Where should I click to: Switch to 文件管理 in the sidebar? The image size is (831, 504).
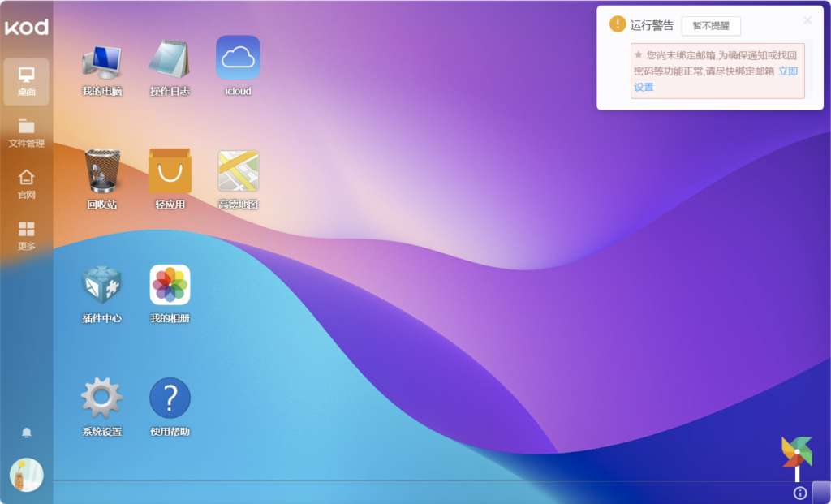(26, 133)
